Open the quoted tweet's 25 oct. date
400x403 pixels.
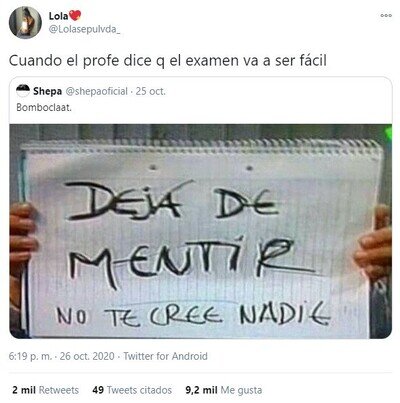click(151, 91)
